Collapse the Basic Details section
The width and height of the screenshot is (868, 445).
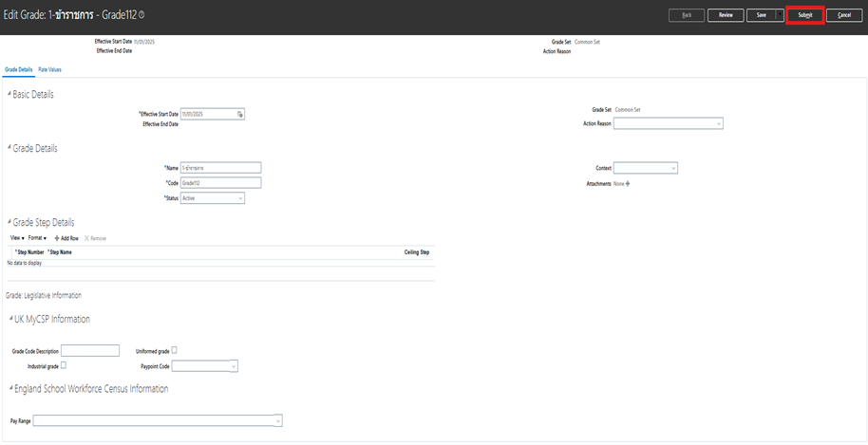point(9,94)
